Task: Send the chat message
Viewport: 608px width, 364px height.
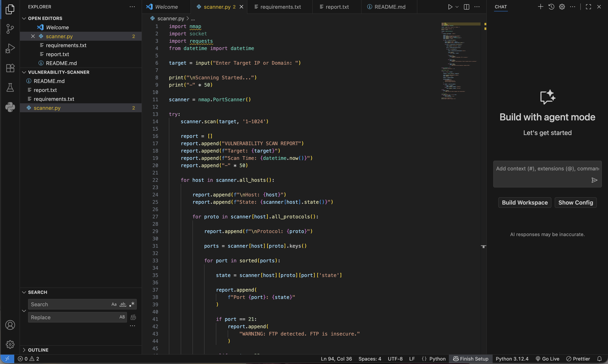Action: point(594,180)
